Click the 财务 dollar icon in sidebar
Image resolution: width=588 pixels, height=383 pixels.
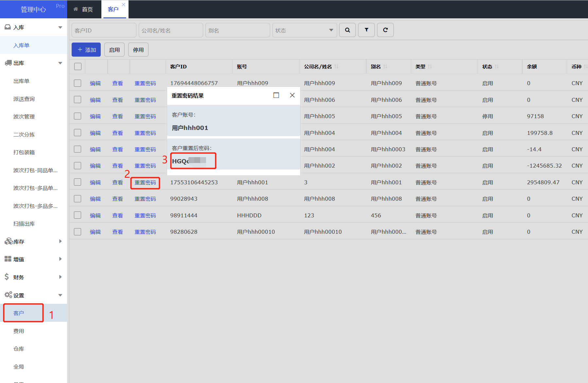tap(7, 277)
